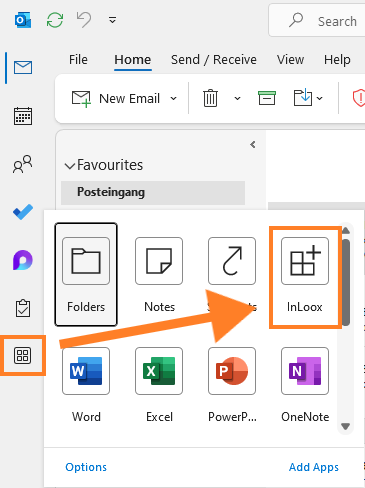This screenshot has height=488, width=365.
Task: Expand the Move dropdown arrow
Action: (x=319, y=98)
